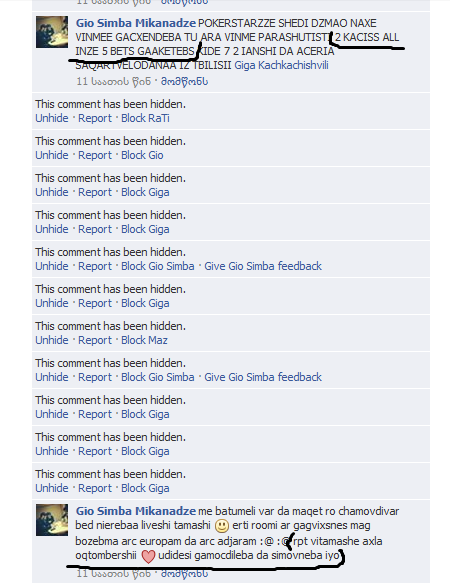Open the timestamp under the batumeli comment
Screen dimensions: 476x583
[113, 574]
